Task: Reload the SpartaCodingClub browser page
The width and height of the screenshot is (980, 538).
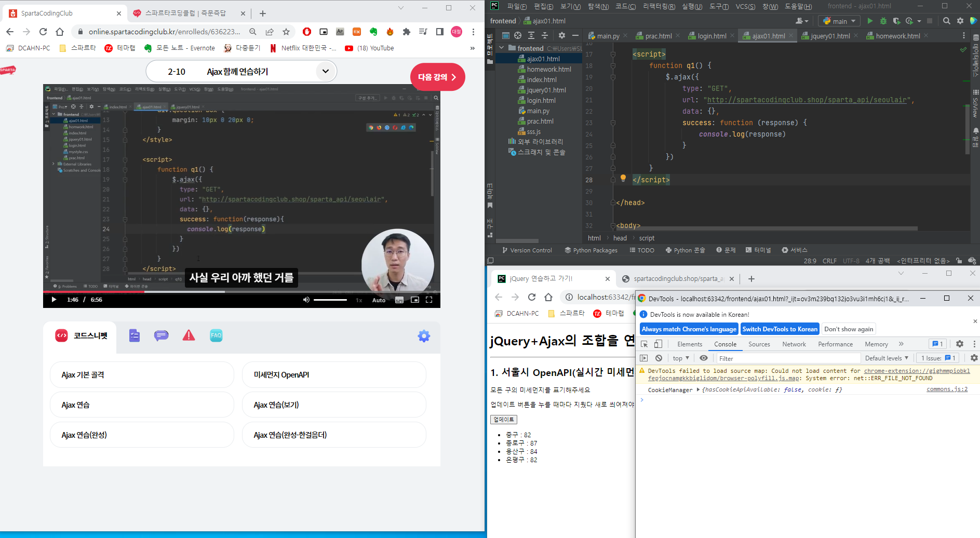Action: click(43, 32)
